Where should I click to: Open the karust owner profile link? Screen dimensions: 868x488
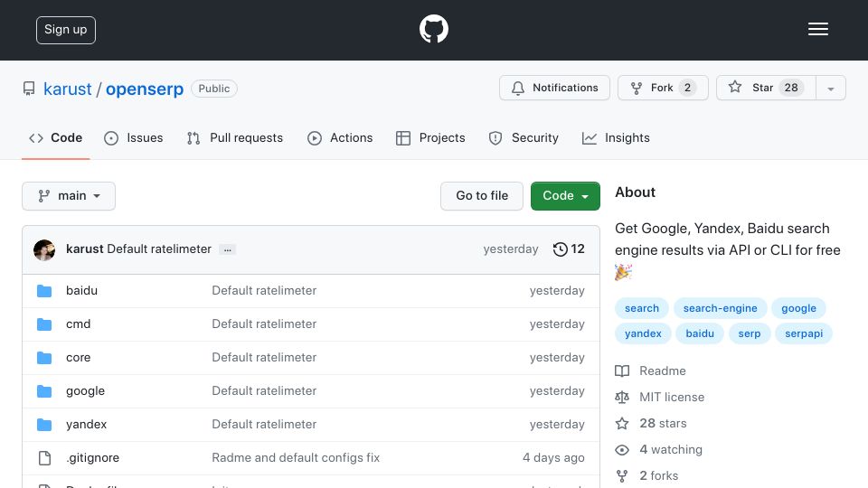(x=68, y=89)
